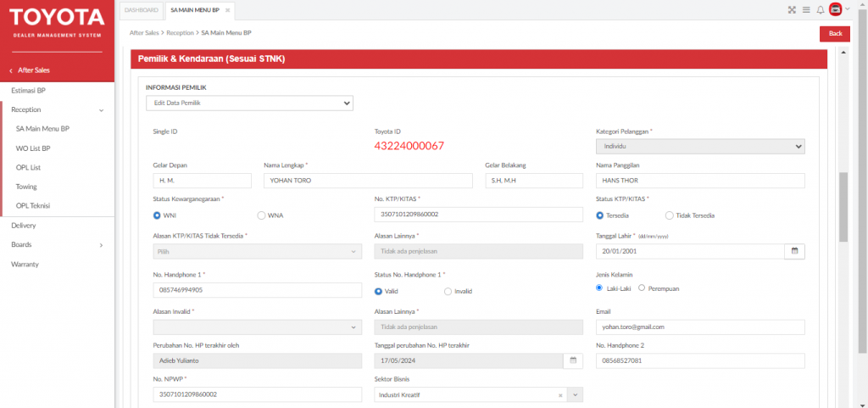The width and height of the screenshot is (868, 408).
Task: Go back using After Sales chevron icon
Action: (x=11, y=70)
